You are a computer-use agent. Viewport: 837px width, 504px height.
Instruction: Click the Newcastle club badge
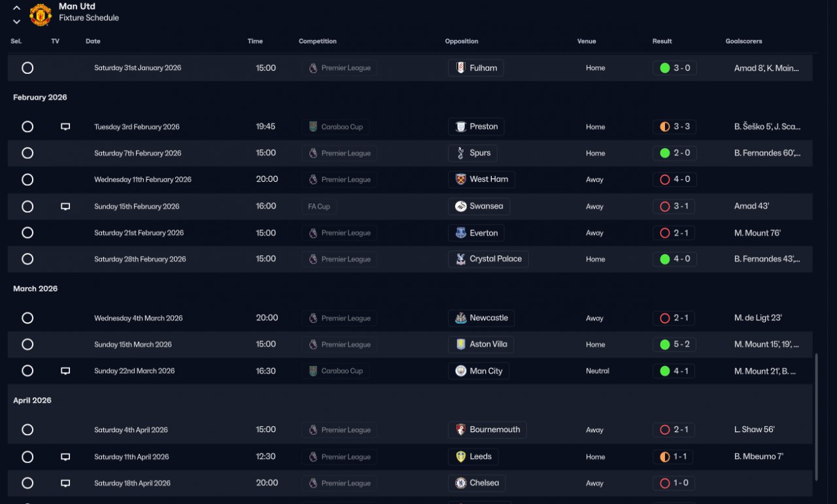tap(460, 318)
